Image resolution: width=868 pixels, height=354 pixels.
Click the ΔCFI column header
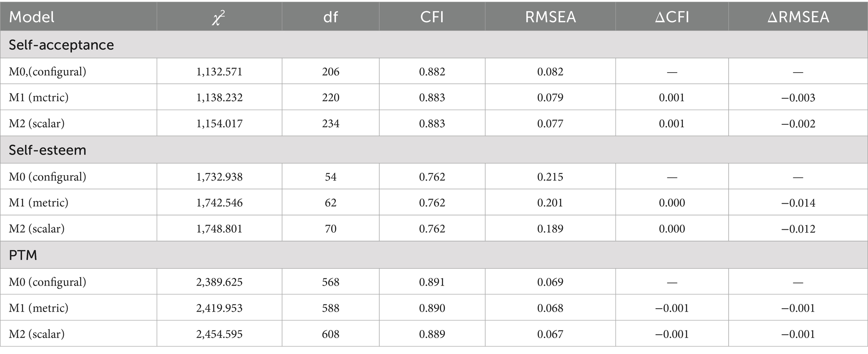click(672, 17)
